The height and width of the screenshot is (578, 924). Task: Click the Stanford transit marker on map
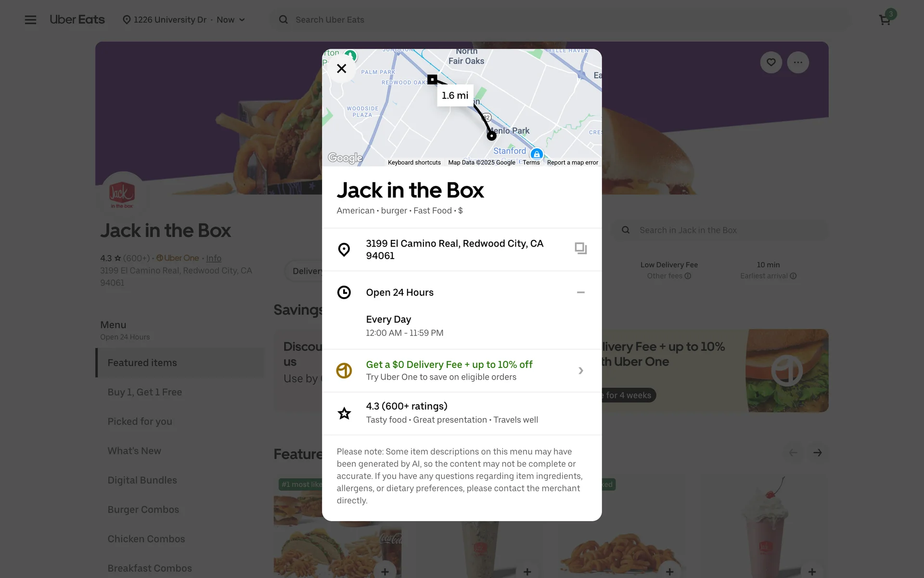click(537, 154)
